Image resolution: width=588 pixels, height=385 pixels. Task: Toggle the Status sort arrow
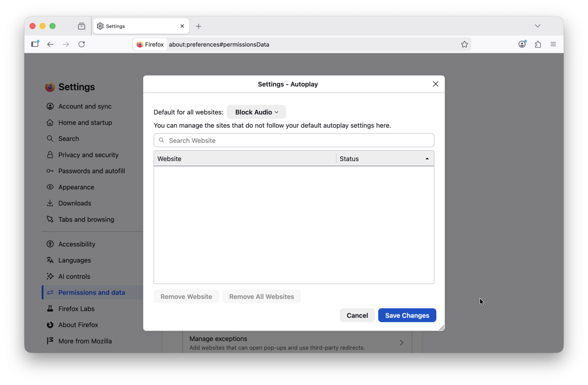pyautogui.click(x=427, y=158)
